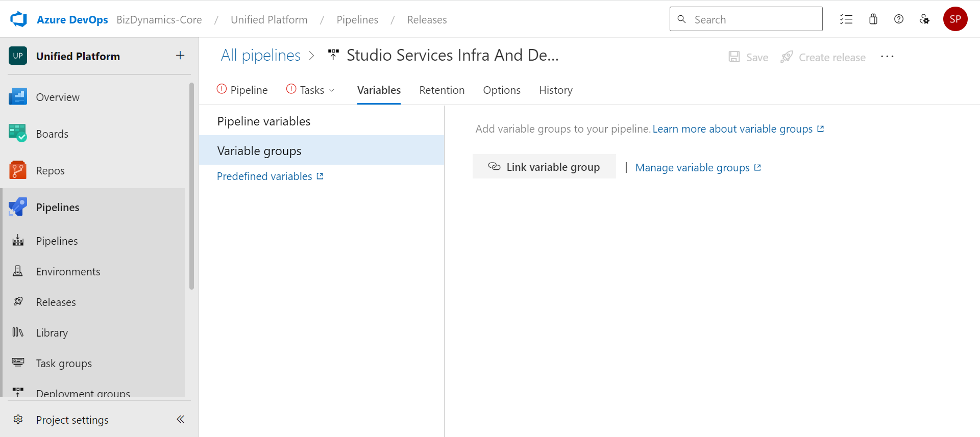Click the Save button
The width and height of the screenshot is (980, 437).
[748, 57]
